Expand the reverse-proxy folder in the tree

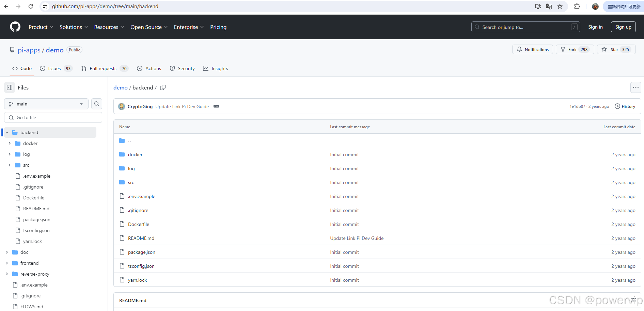[x=7, y=274]
